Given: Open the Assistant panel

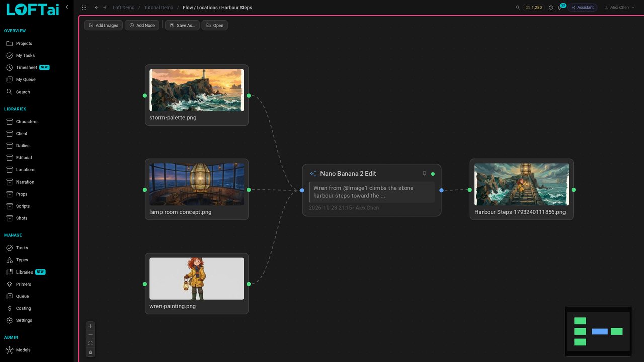Looking at the screenshot, I should [x=582, y=8].
